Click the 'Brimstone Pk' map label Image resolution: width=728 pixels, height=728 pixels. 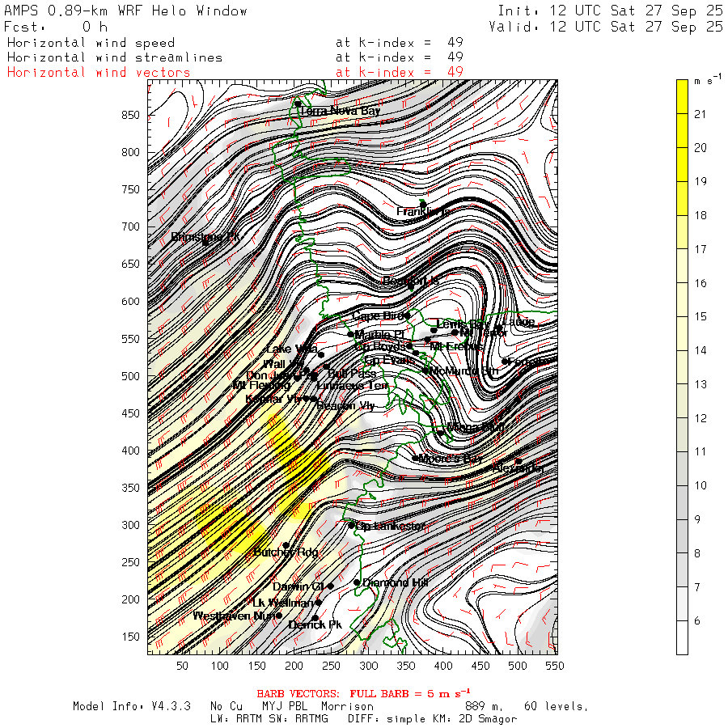(205, 237)
